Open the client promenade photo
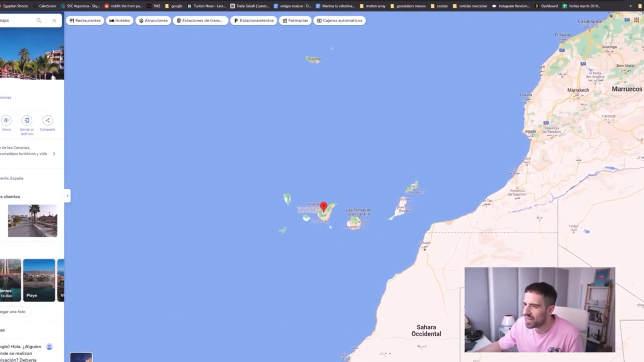The height and width of the screenshot is (362, 644). 33,221
